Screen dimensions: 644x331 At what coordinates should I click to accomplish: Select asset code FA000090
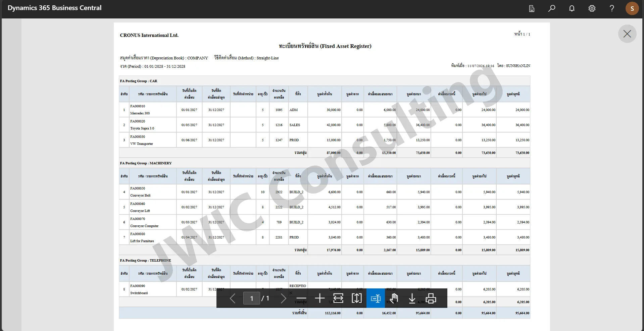pos(138,286)
